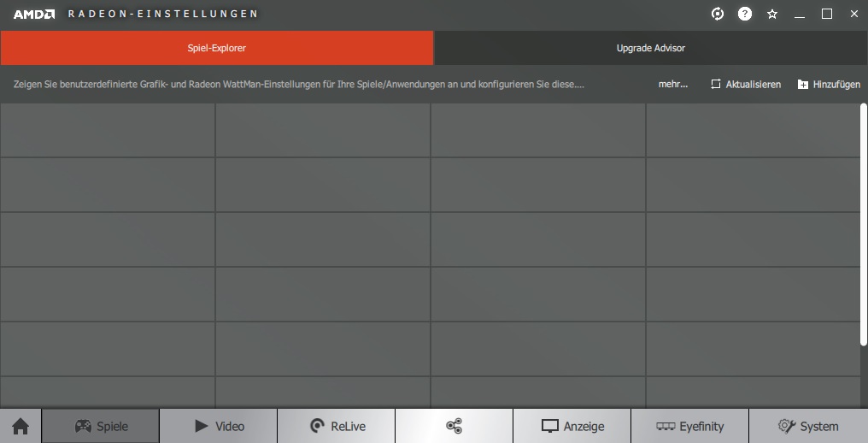Open the Anzeige tab
This screenshot has height=443, width=868.
(572, 427)
